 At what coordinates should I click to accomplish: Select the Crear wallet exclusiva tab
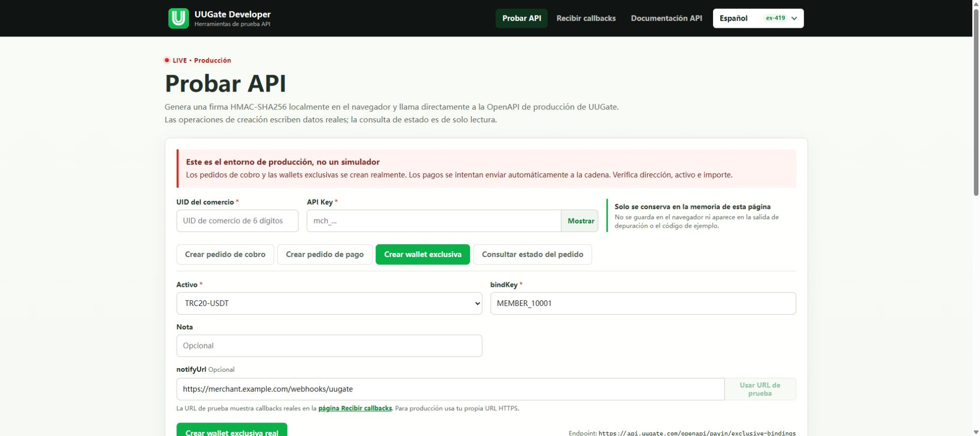[423, 254]
